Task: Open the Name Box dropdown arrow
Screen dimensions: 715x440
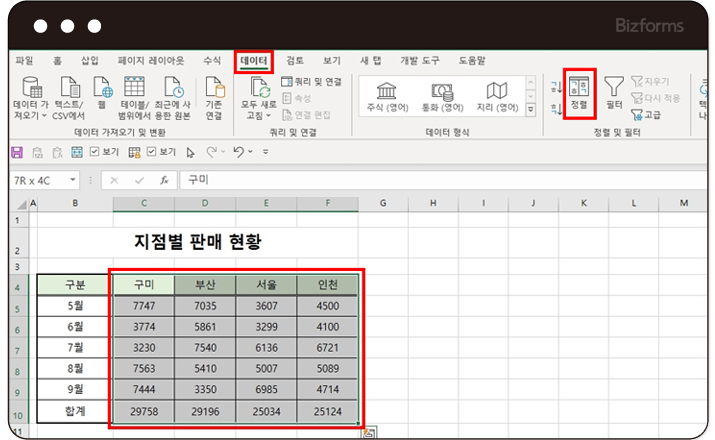Action: coord(72,180)
